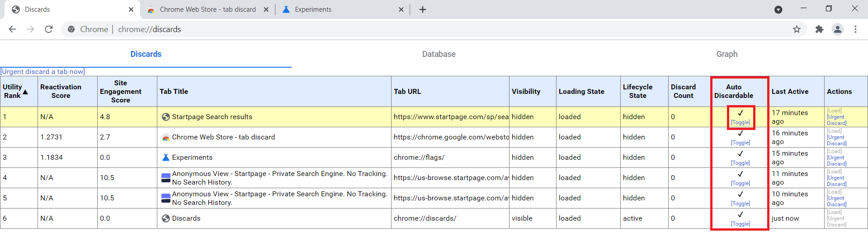Viewport: 868px width, 241px height.
Task: Sort by Lifecycle State column header
Action: coord(644,92)
